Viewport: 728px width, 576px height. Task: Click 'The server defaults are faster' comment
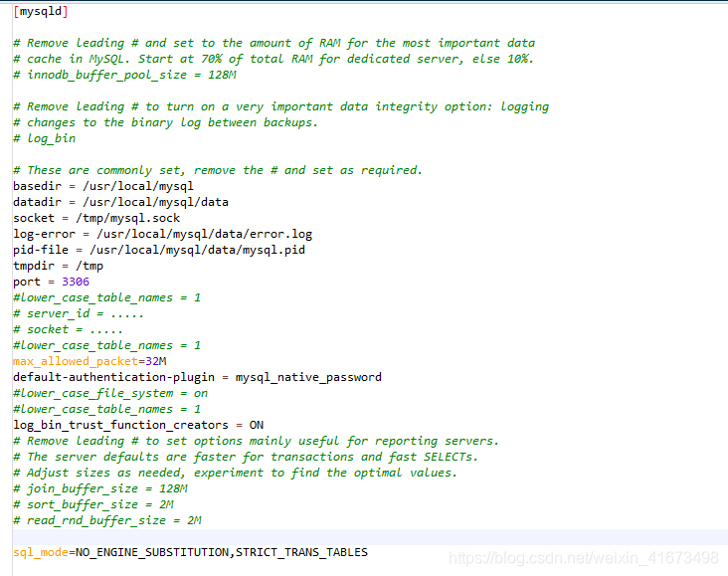(246, 457)
